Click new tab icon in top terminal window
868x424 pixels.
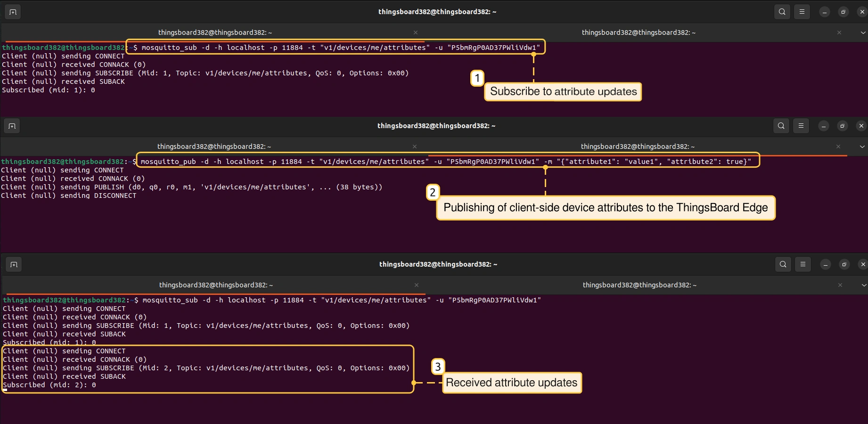pyautogui.click(x=13, y=12)
